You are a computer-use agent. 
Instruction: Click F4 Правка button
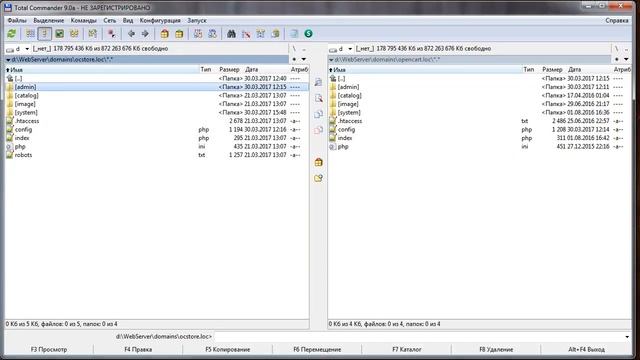click(138, 349)
